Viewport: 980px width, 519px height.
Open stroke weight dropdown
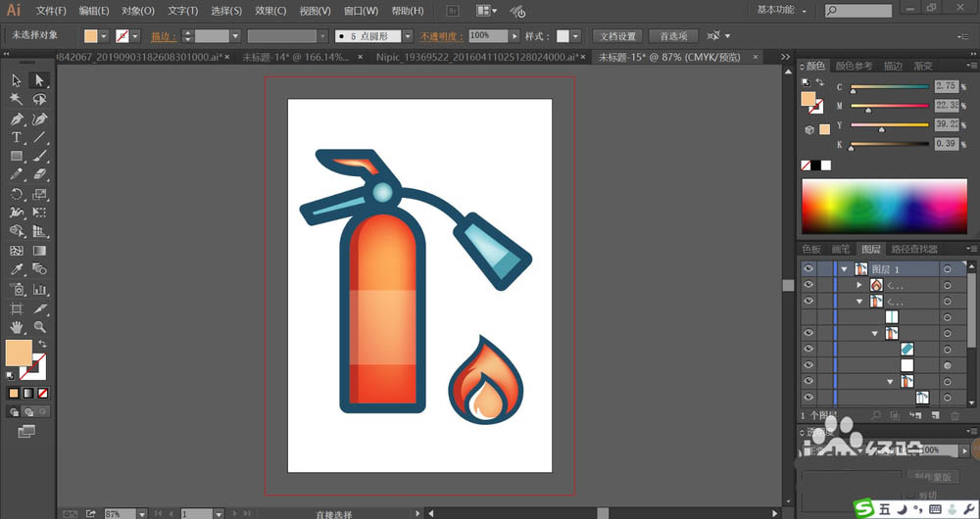235,36
